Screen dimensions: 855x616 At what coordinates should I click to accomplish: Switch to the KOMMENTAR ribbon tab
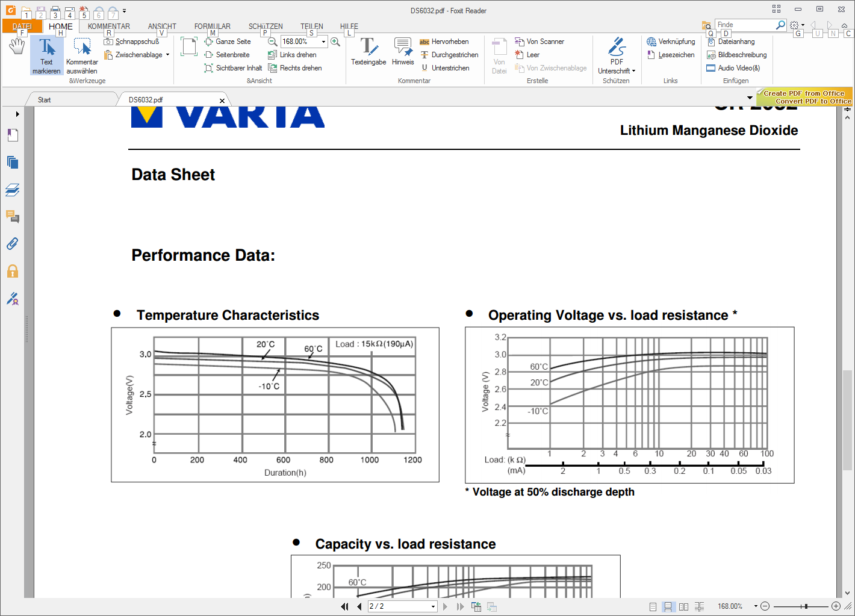point(109,26)
